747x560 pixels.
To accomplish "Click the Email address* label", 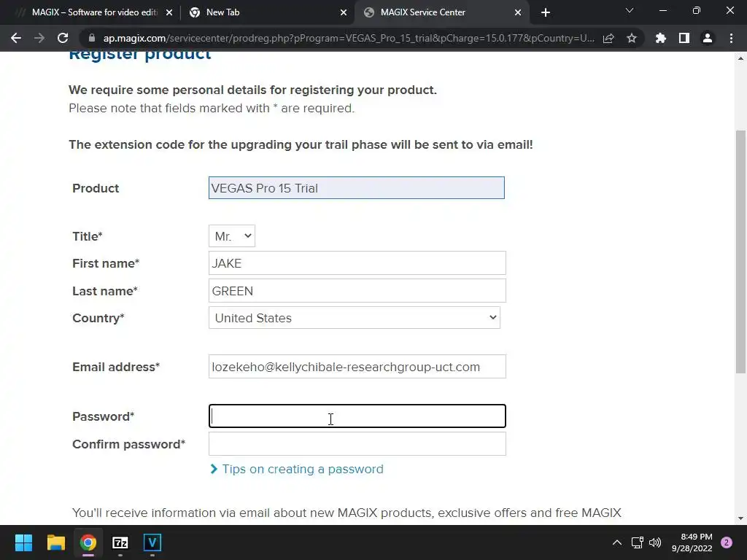I will tap(116, 367).
